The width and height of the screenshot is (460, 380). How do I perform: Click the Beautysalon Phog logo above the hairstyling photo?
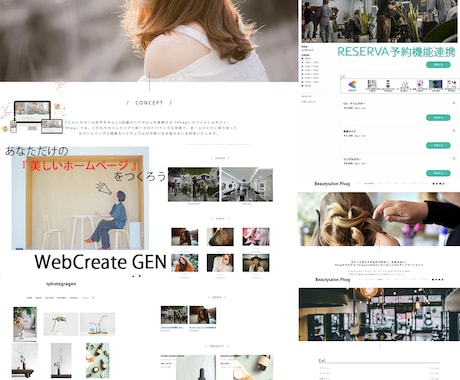pos(332,184)
